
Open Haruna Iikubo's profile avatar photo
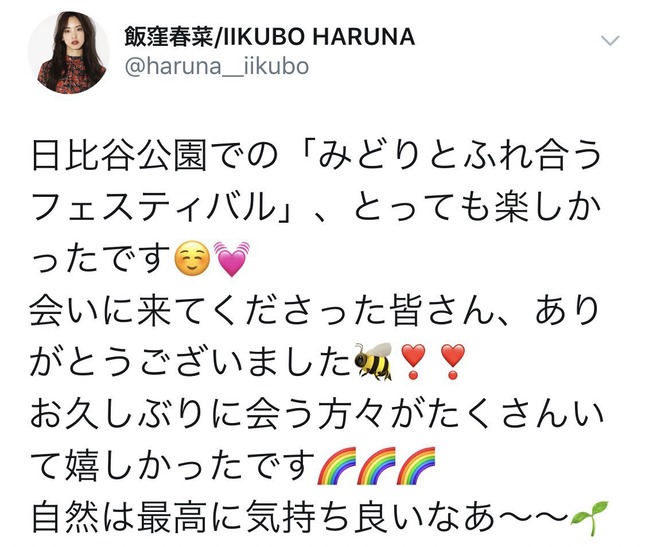[69, 53]
